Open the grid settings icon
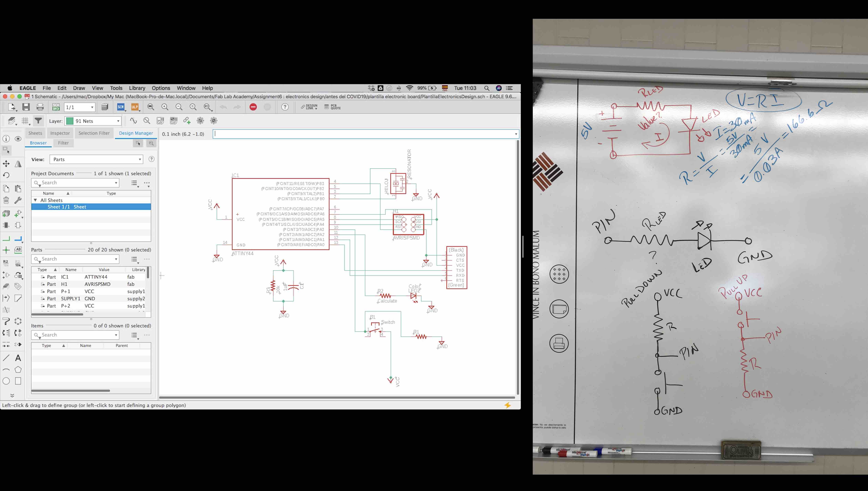 (25, 121)
